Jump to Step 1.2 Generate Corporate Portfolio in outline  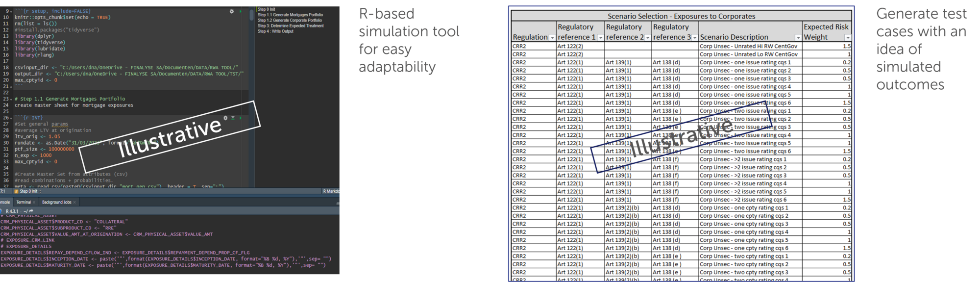click(290, 20)
